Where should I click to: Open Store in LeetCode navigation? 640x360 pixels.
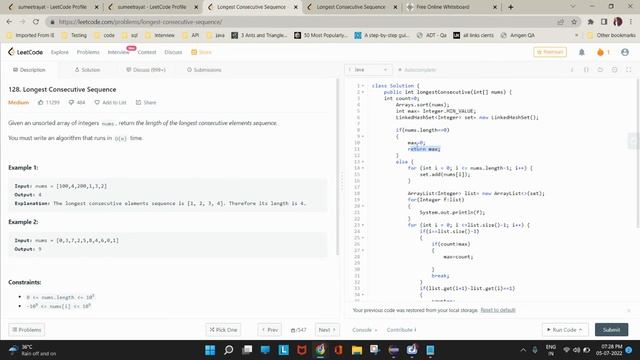click(x=202, y=52)
